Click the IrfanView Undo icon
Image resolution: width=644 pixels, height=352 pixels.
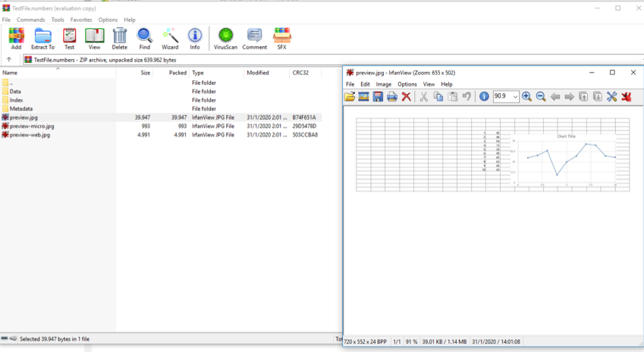point(467,96)
